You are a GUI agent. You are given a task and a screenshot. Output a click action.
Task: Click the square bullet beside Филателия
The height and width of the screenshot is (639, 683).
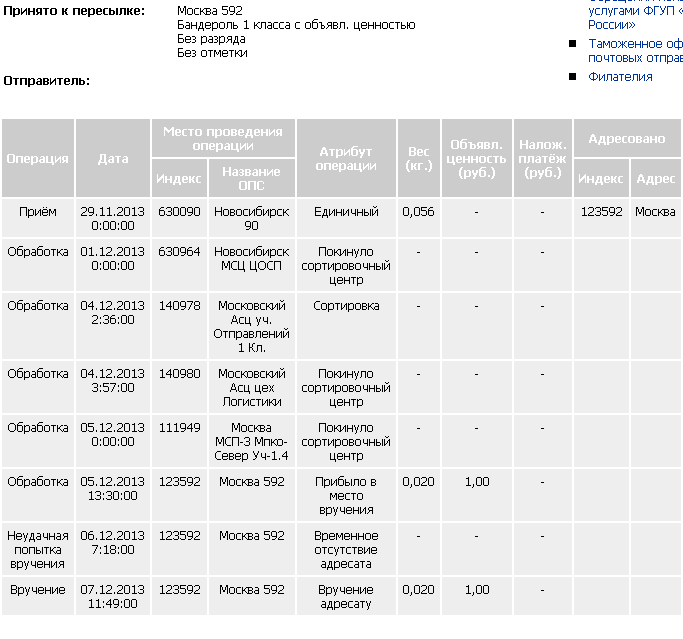pyautogui.click(x=573, y=77)
